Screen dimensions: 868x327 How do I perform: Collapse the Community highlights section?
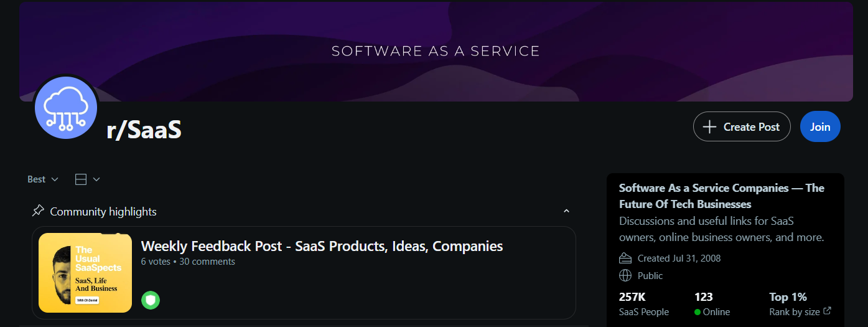point(566,211)
